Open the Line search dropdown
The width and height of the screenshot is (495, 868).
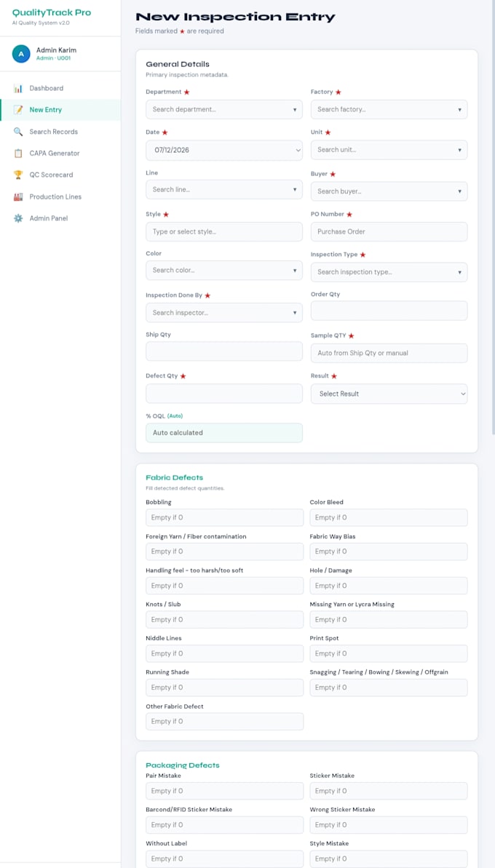click(x=224, y=190)
